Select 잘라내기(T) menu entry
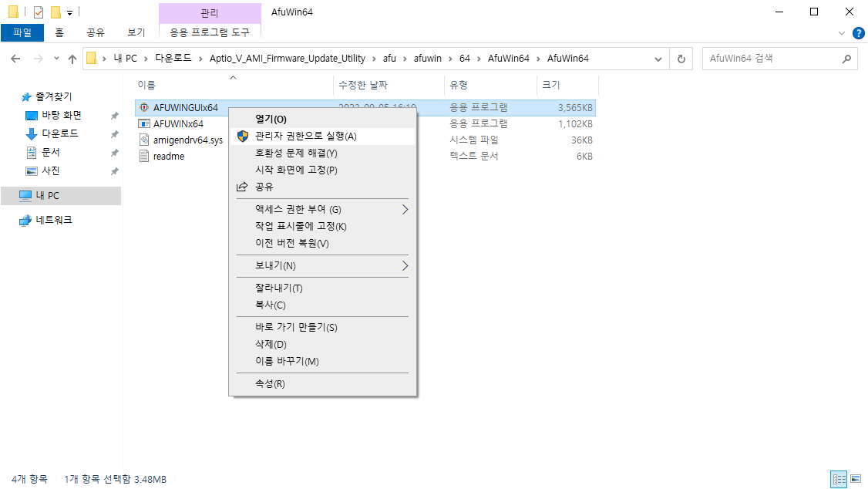The width and height of the screenshot is (868, 489). click(x=323, y=288)
